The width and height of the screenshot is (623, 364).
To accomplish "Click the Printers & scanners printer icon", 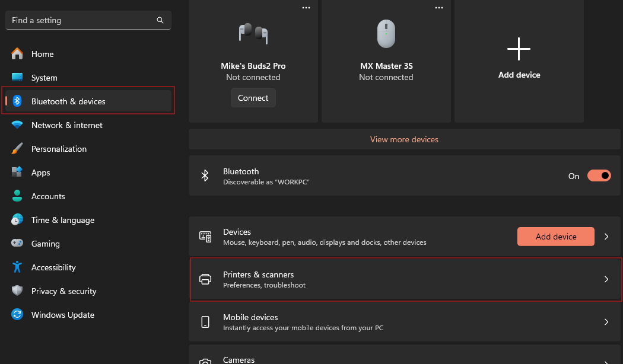I will tap(205, 279).
